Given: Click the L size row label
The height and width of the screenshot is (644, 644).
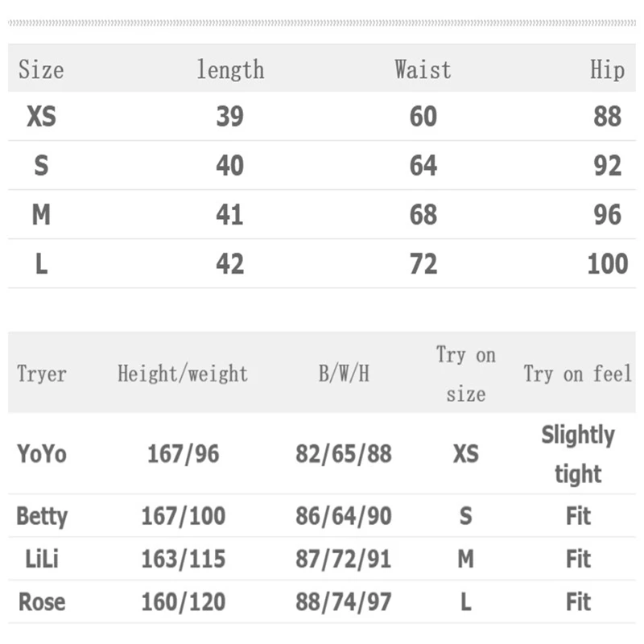Looking at the screenshot, I should pos(41,264).
